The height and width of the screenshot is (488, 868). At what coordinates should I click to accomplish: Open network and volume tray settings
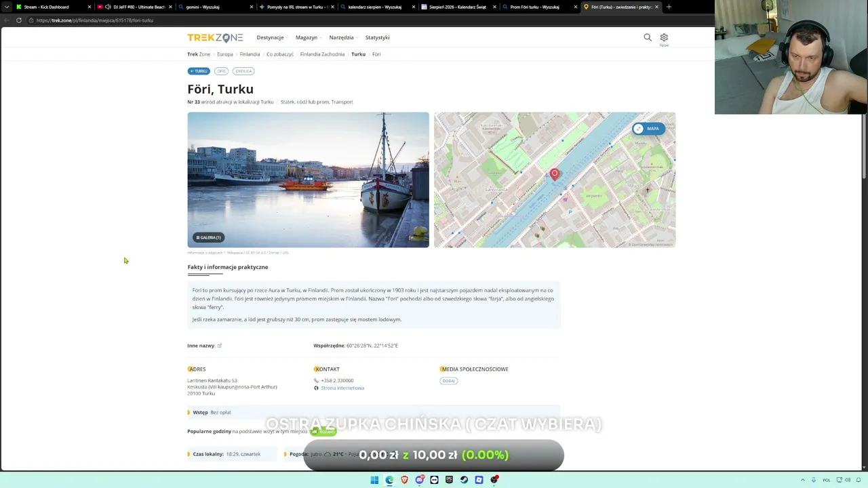844,480
